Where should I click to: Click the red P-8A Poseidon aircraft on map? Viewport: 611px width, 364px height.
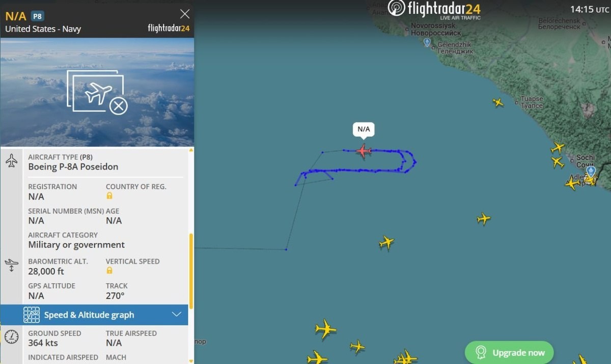pyautogui.click(x=363, y=151)
